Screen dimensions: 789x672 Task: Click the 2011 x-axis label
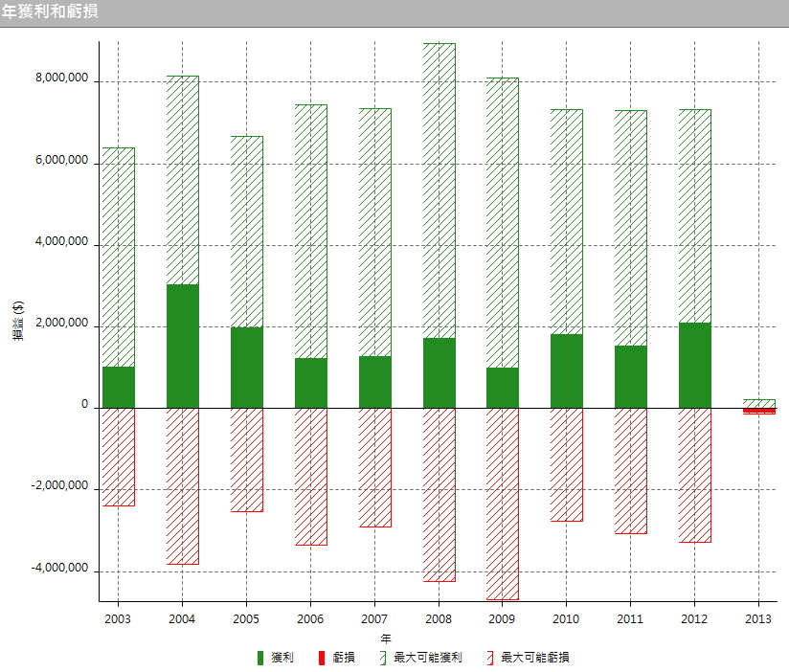(x=630, y=619)
